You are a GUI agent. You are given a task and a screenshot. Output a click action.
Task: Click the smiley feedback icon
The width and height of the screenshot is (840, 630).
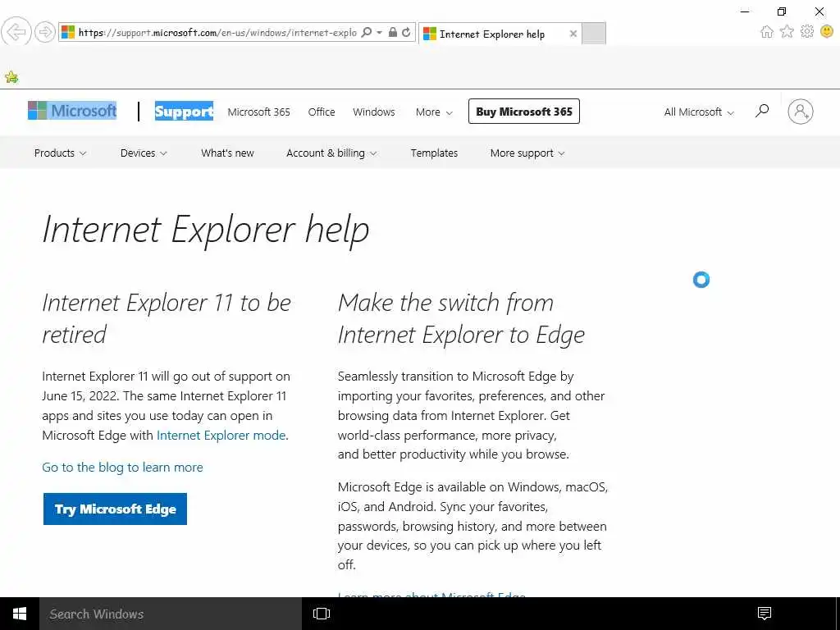click(x=827, y=32)
